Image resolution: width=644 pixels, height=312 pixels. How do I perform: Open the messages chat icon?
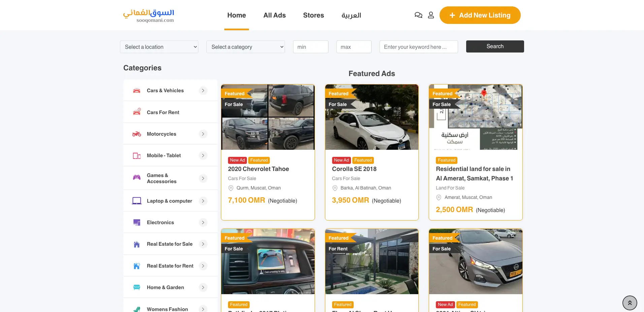pyautogui.click(x=418, y=15)
